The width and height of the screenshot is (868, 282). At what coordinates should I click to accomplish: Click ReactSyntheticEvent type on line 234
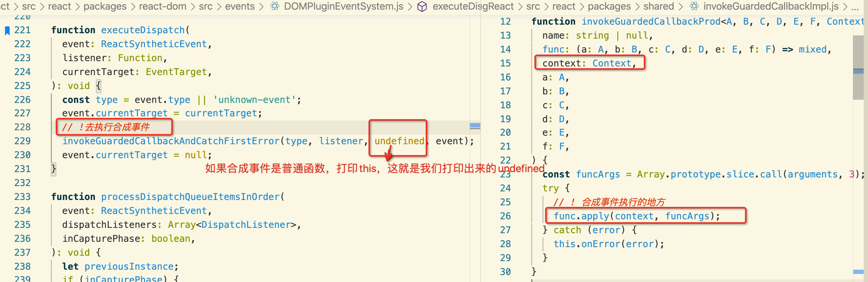tap(154, 211)
